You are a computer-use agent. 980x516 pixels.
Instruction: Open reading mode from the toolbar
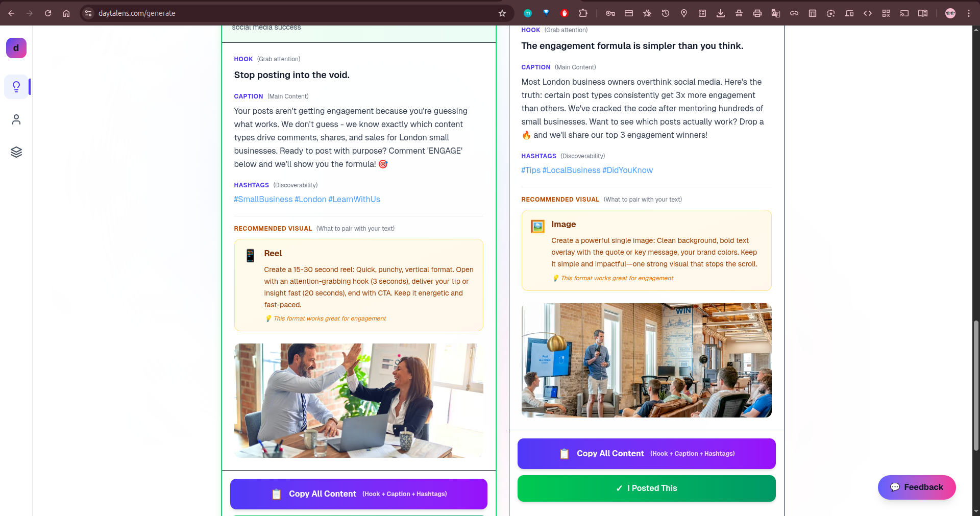point(923,13)
